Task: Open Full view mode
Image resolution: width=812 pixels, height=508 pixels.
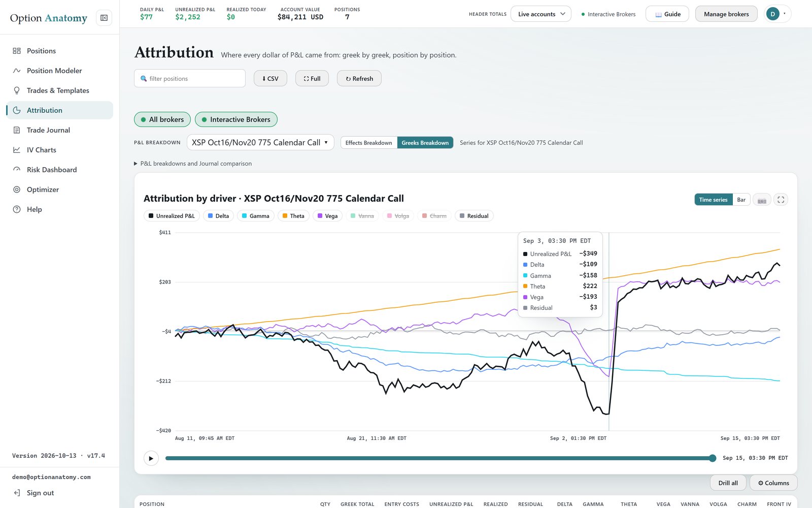Action: point(312,78)
